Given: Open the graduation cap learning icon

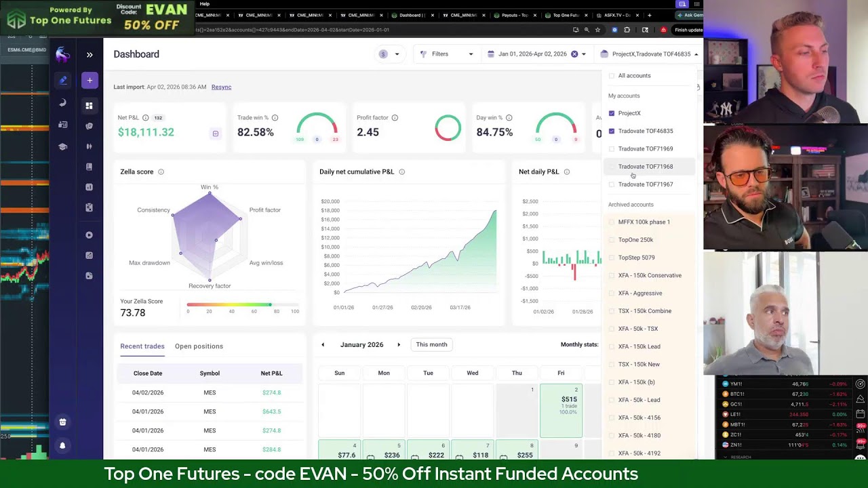Looking at the screenshot, I should coord(63,146).
